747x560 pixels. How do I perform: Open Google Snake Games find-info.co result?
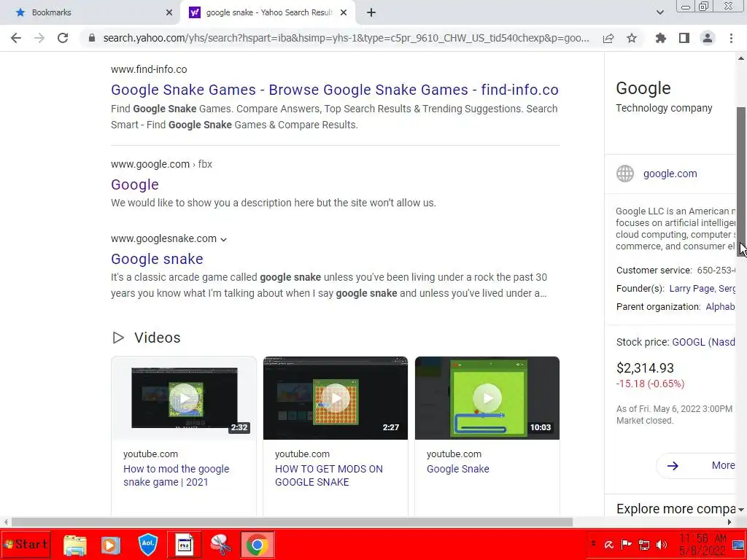(x=334, y=90)
